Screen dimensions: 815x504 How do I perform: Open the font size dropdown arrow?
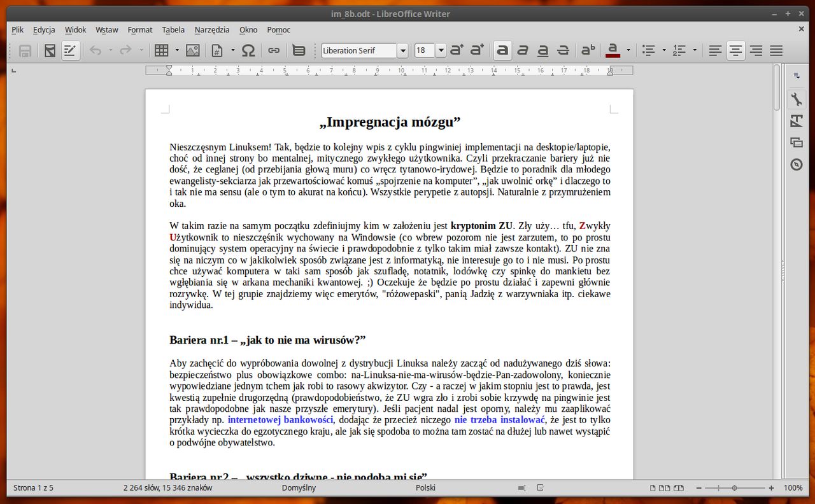441,50
